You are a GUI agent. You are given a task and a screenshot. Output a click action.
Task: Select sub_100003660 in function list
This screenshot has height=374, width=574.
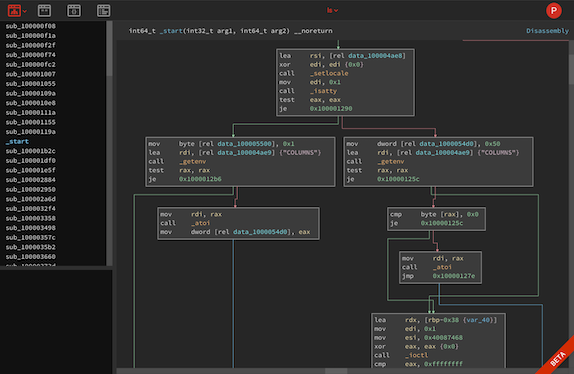tap(31, 257)
